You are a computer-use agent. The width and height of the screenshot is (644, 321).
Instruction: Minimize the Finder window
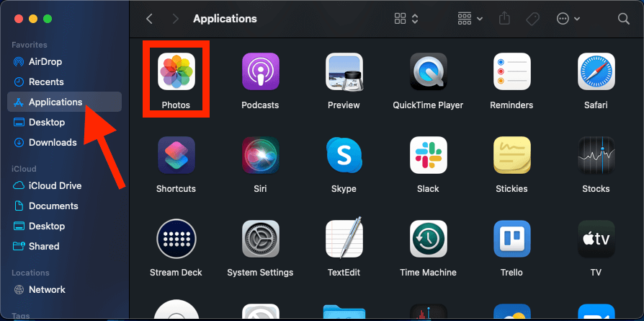pyautogui.click(x=33, y=19)
